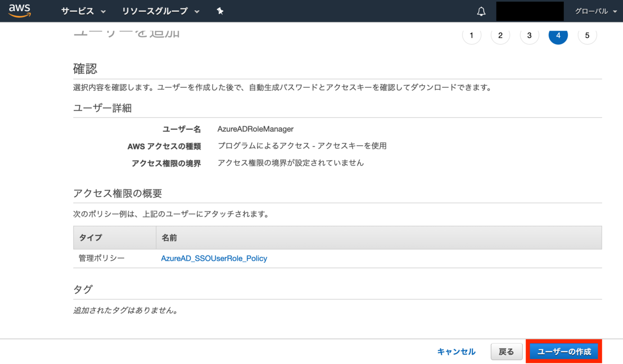Select current wizard step 4
Image resolution: width=623 pixels, height=364 pixels.
558,35
